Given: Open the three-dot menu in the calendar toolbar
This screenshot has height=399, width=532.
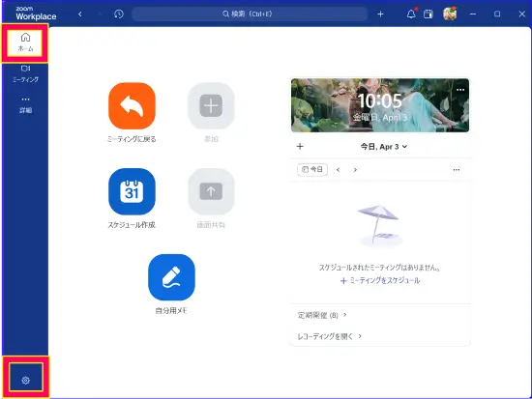Looking at the screenshot, I should pos(457,169).
